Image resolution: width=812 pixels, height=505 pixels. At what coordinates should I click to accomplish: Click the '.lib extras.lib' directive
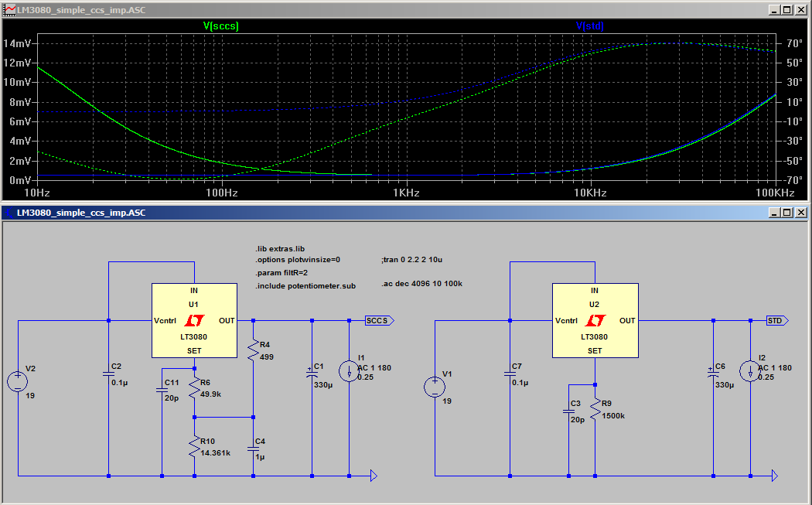click(280, 248)
